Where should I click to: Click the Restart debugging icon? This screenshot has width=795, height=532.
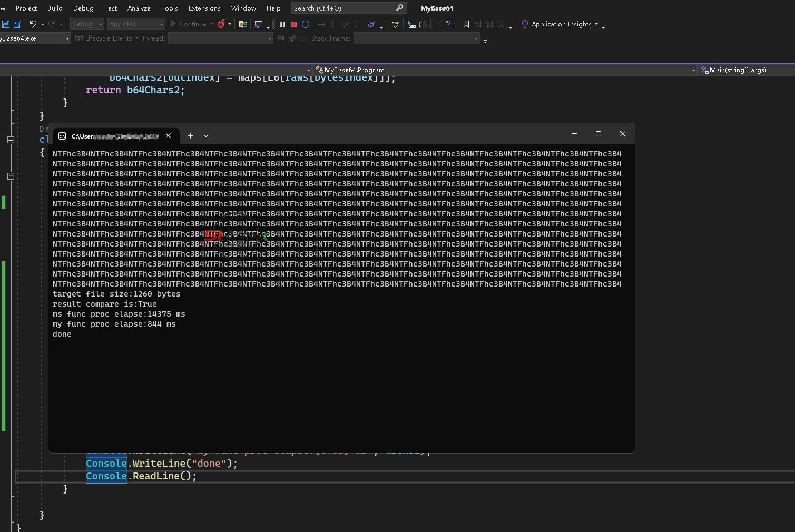click(306, 24)
